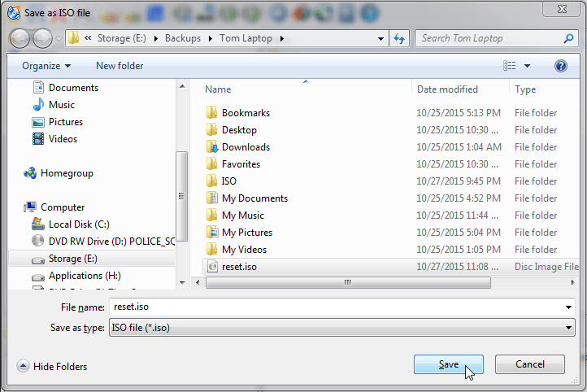Click the search magnifier icon
587x392 pixels.
click(x=568, y=38)
